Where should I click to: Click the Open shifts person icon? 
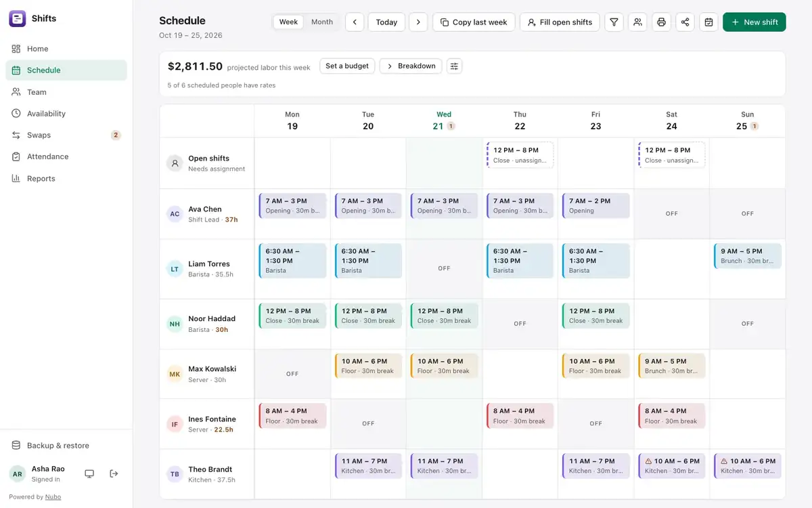175,163
